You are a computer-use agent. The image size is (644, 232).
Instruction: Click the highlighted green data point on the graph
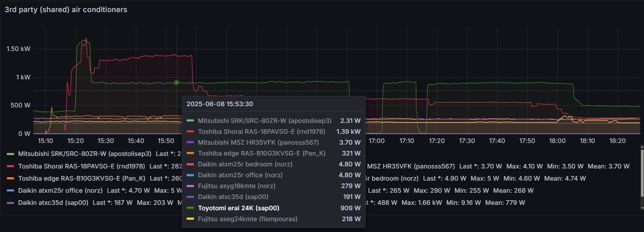pos(176,82)
